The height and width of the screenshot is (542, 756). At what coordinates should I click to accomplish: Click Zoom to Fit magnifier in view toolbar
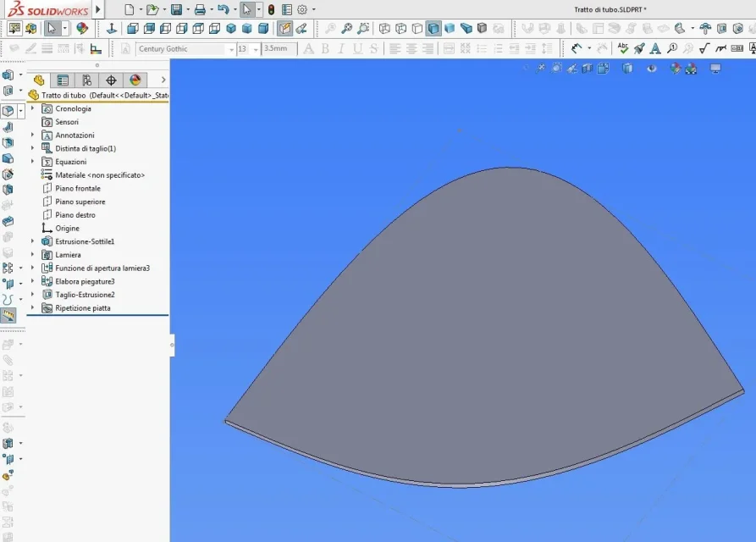click(x=346, y=28)
